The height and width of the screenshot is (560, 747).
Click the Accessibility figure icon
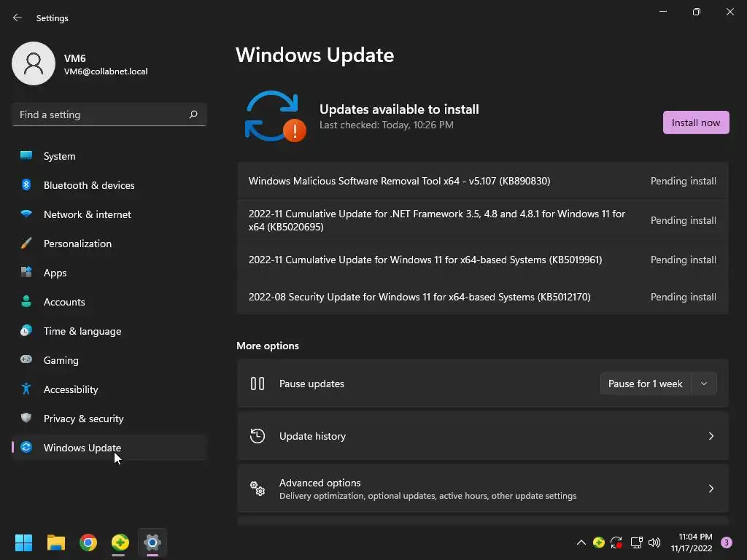[26, 389]
